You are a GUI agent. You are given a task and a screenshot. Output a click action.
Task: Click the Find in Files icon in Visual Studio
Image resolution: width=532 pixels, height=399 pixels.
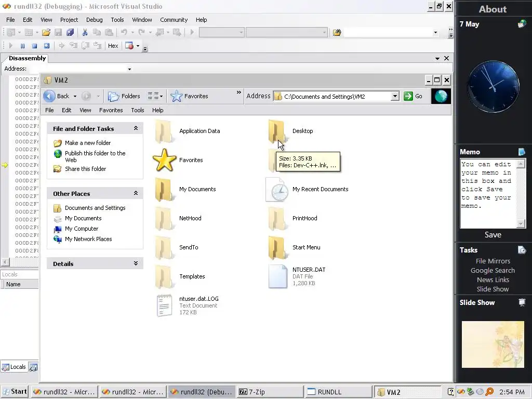pyautogui.click(x=337, y=33)
